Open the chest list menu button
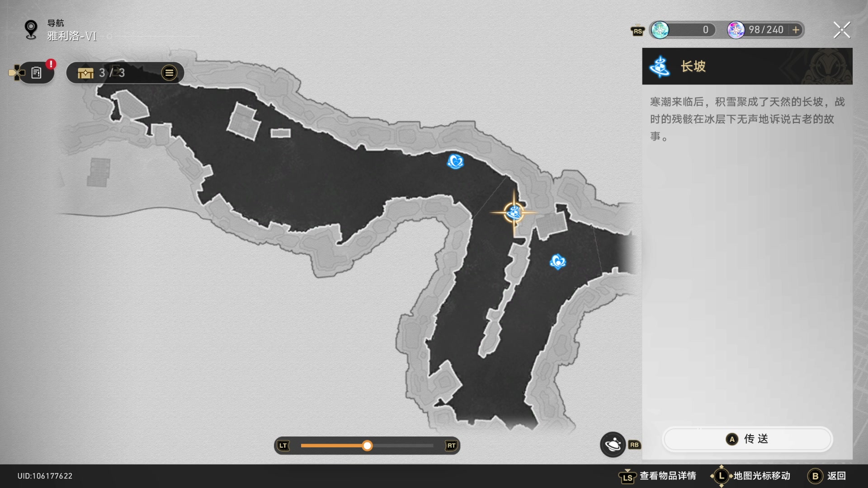This screenshot has height=488, width=868. [169, 73]
